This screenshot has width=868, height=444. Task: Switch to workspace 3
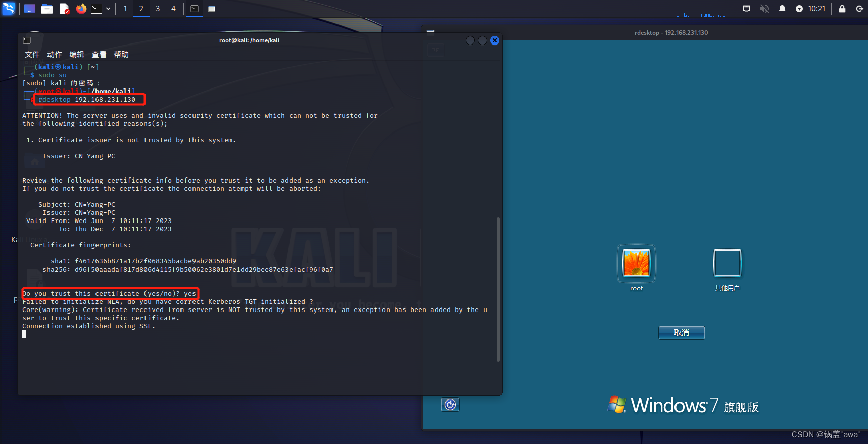(158, 9)
